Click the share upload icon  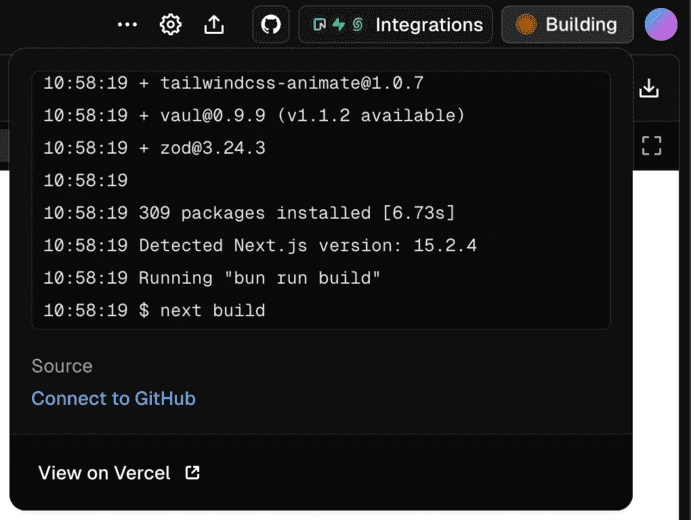(x=214, y=25)
